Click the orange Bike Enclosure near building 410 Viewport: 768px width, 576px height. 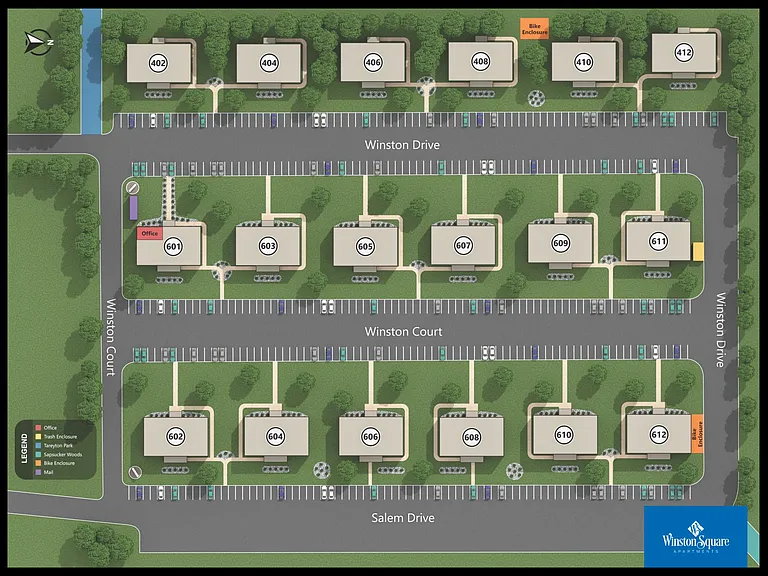pos(534,29)
